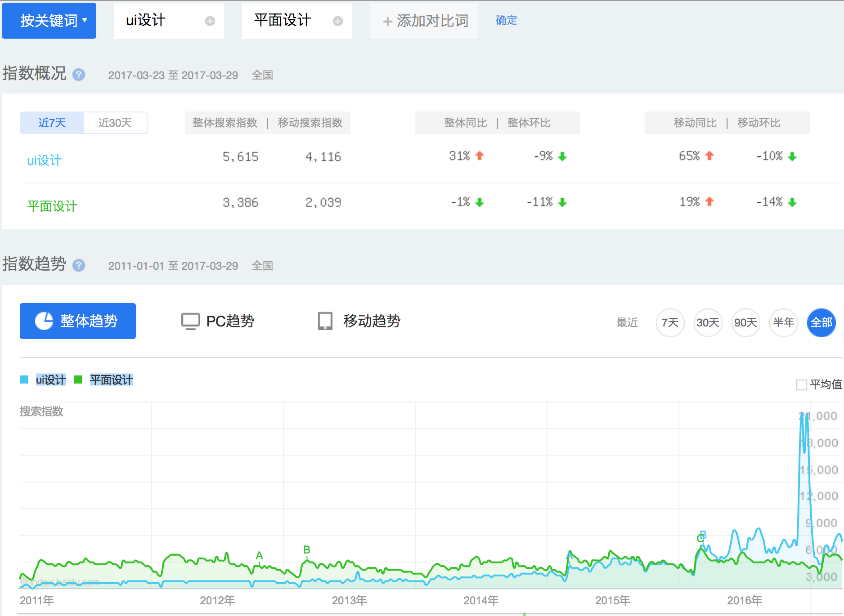This screenshot has height=616, width=844.
Task: Click the tablet icon for 移动趋势
Action: click(325, 321)
